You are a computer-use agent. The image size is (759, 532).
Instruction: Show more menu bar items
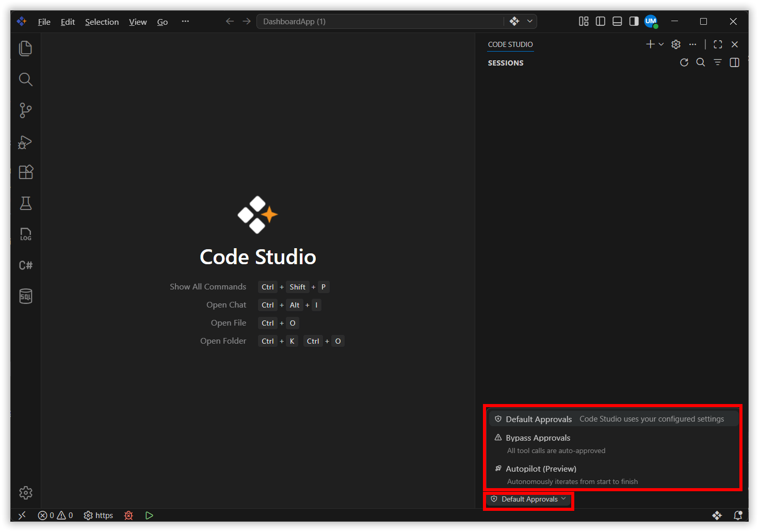click(185, 21)
